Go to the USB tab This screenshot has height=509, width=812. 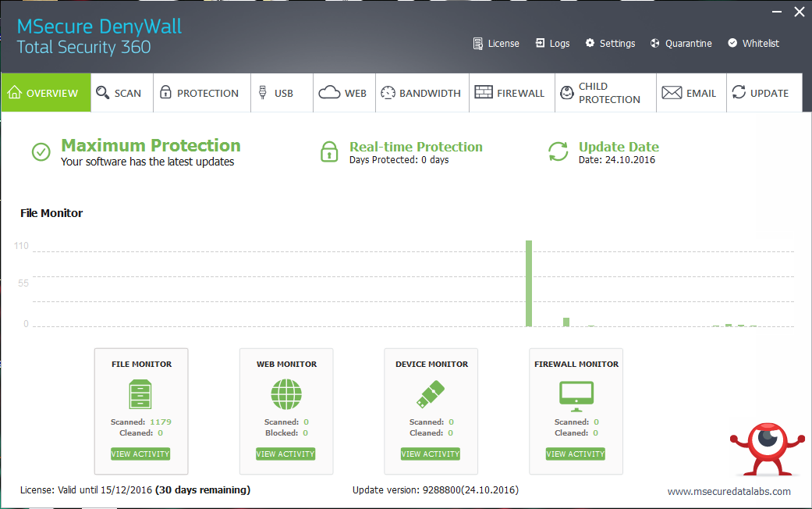coord(282,93)
